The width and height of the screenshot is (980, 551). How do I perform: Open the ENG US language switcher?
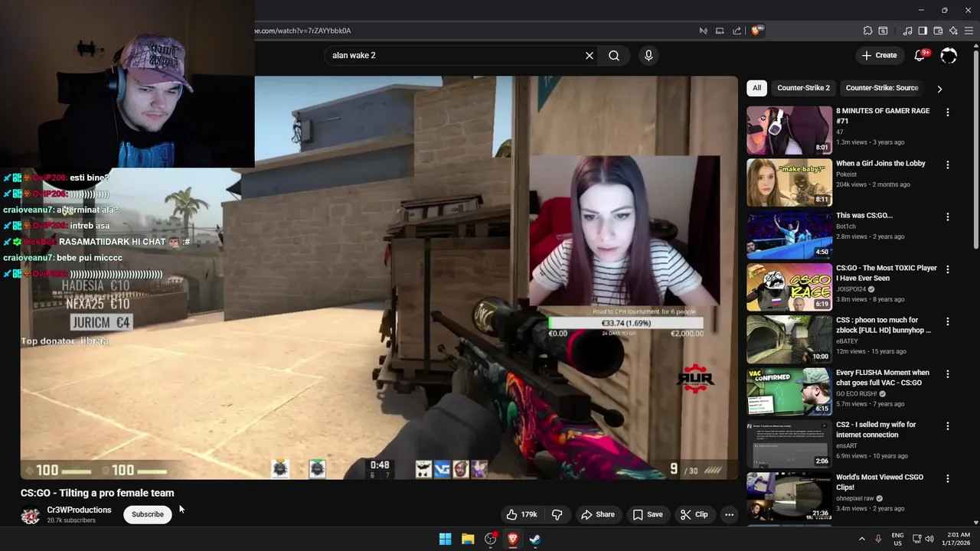pos(897,539)
